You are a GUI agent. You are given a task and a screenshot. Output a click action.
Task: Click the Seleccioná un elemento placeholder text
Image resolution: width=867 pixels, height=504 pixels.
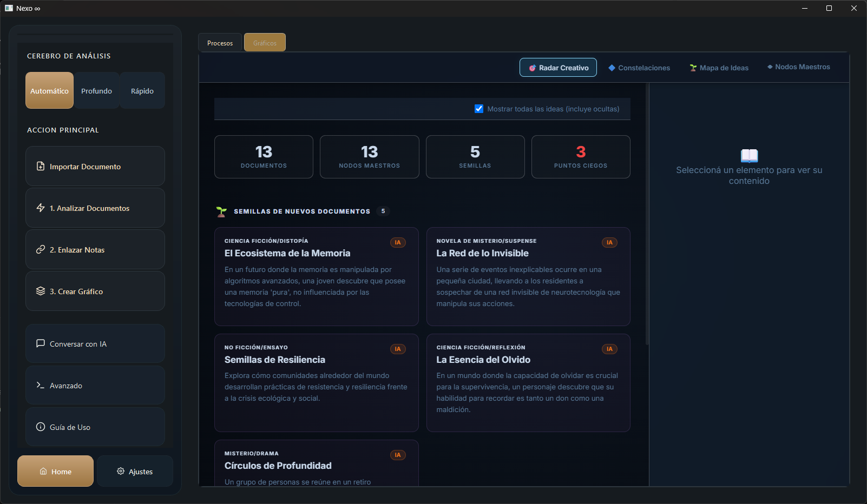coord(749,175)
